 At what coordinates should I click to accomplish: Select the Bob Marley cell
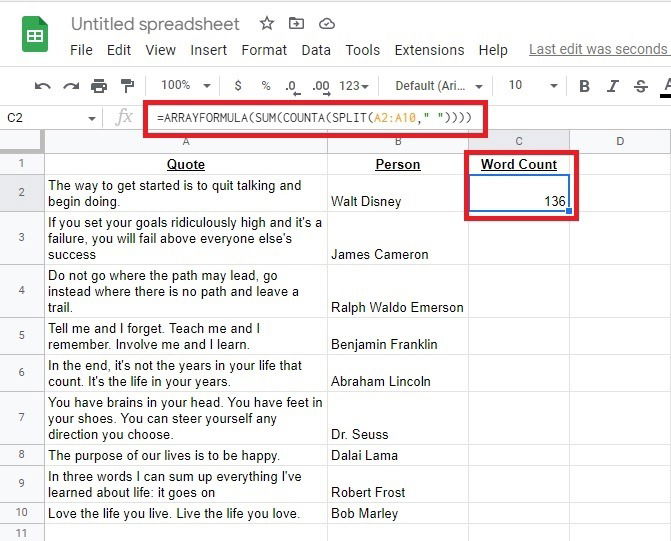click(398, 513)
